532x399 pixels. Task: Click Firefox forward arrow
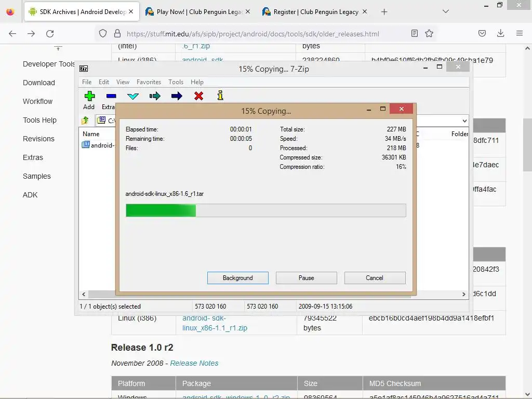tap(31, 34)
